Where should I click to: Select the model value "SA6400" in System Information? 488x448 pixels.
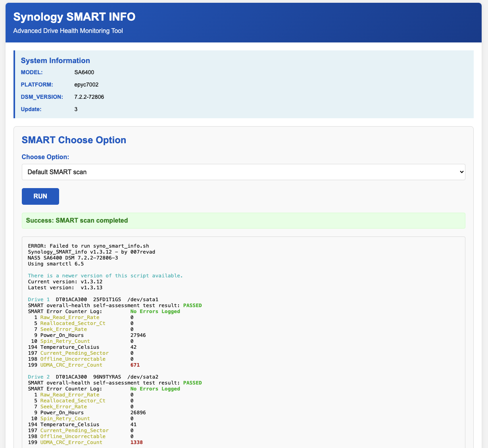click(84, 72)
